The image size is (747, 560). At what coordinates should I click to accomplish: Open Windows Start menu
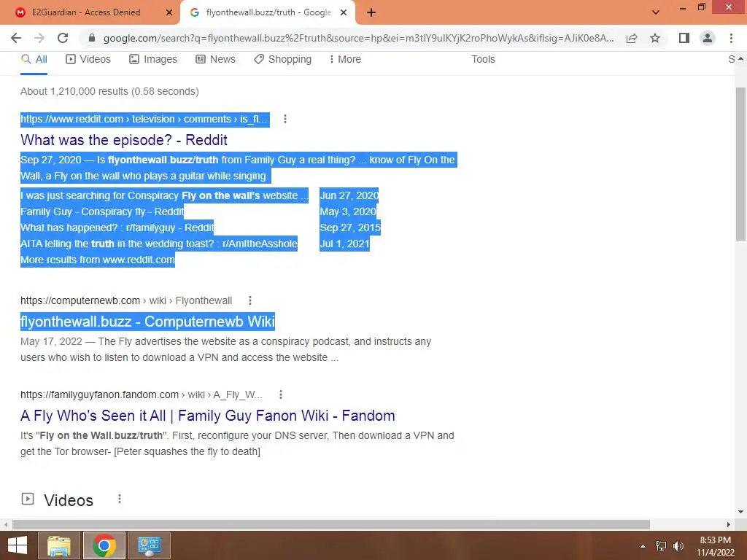(x=18, y=545)
